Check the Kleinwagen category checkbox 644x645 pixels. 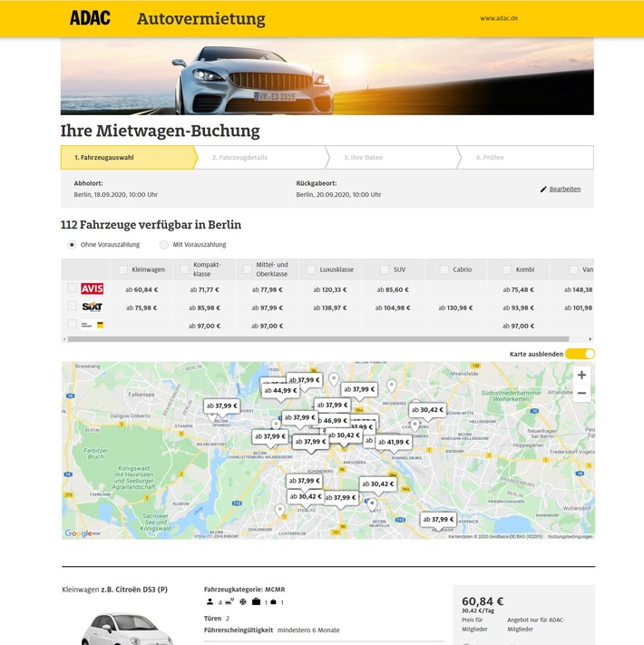click(122, 269)
